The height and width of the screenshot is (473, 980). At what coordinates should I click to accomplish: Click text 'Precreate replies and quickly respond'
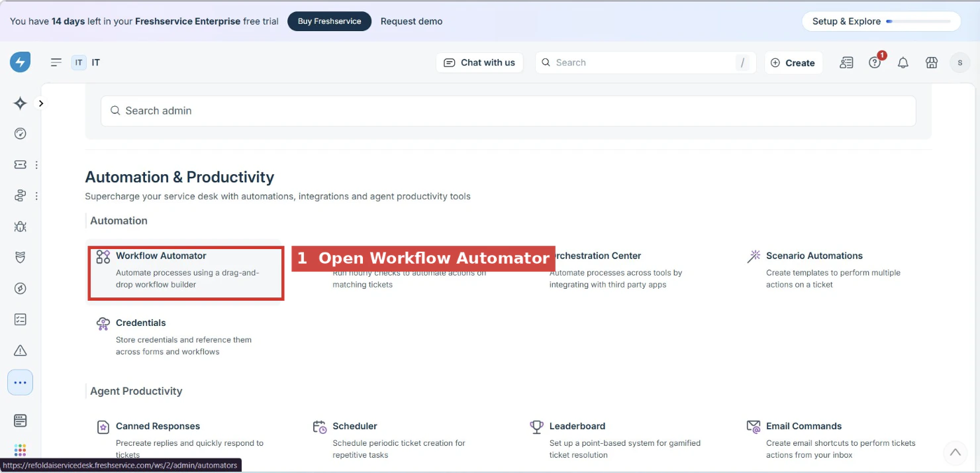point(184,443)
